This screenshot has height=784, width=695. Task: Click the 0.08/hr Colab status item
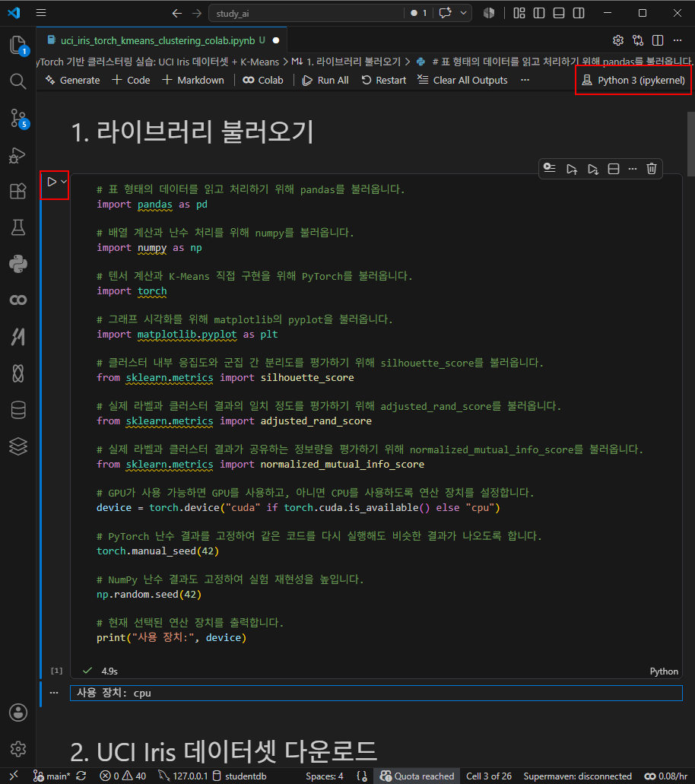pos(666,776)
